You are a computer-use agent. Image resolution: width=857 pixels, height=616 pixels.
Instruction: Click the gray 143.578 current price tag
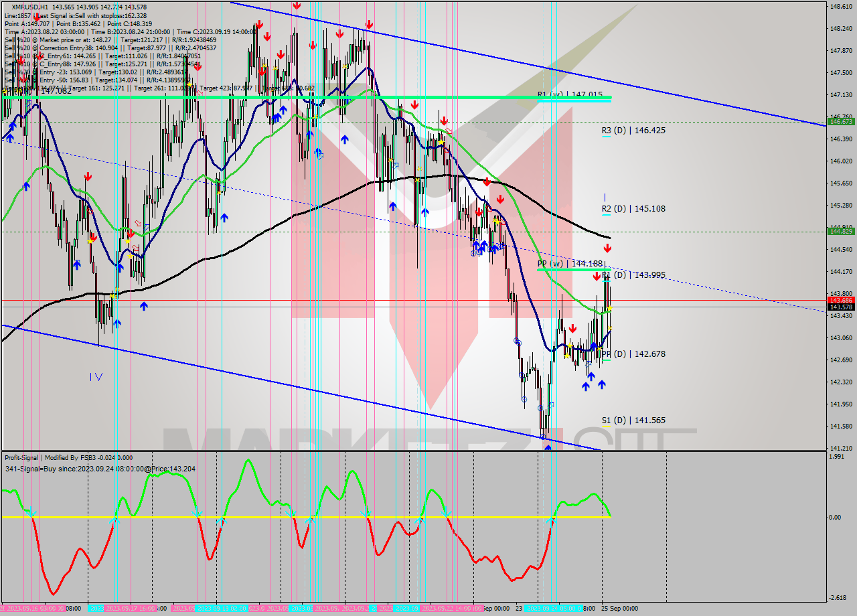click(x=841, y=307)
